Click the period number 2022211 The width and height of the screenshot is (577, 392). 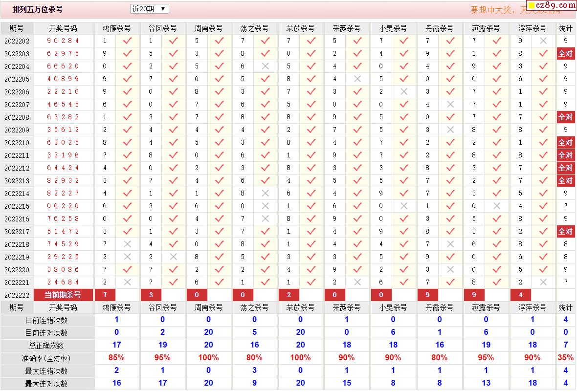(x=17, y=155)
